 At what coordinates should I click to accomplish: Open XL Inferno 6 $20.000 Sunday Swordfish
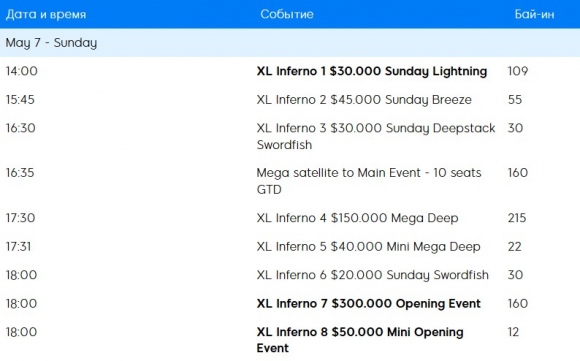372,275
